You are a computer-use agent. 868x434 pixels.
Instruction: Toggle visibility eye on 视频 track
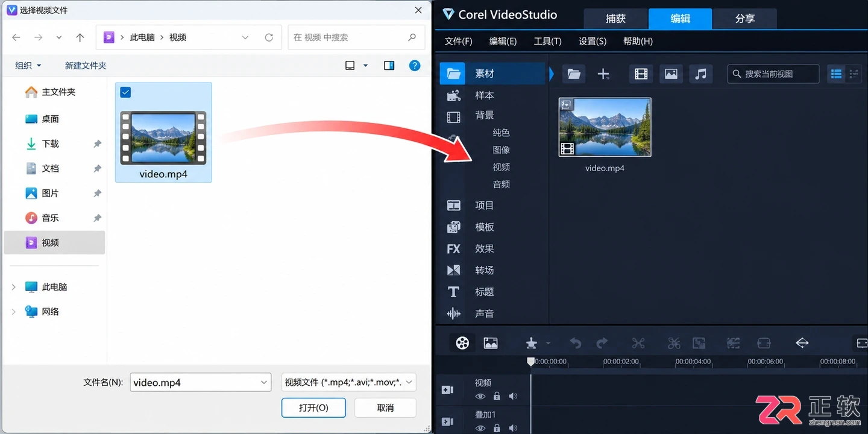pos(480,396)
